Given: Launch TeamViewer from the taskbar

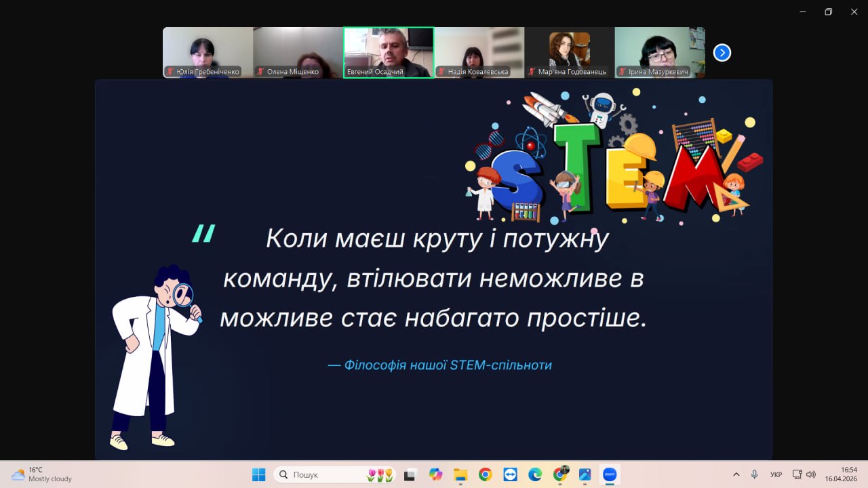Looking at the screenshot, I should 510,474.
